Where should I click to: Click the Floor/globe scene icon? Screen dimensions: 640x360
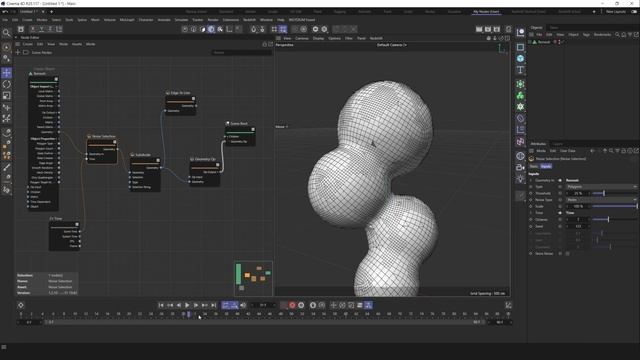click(x=520, y=156)
